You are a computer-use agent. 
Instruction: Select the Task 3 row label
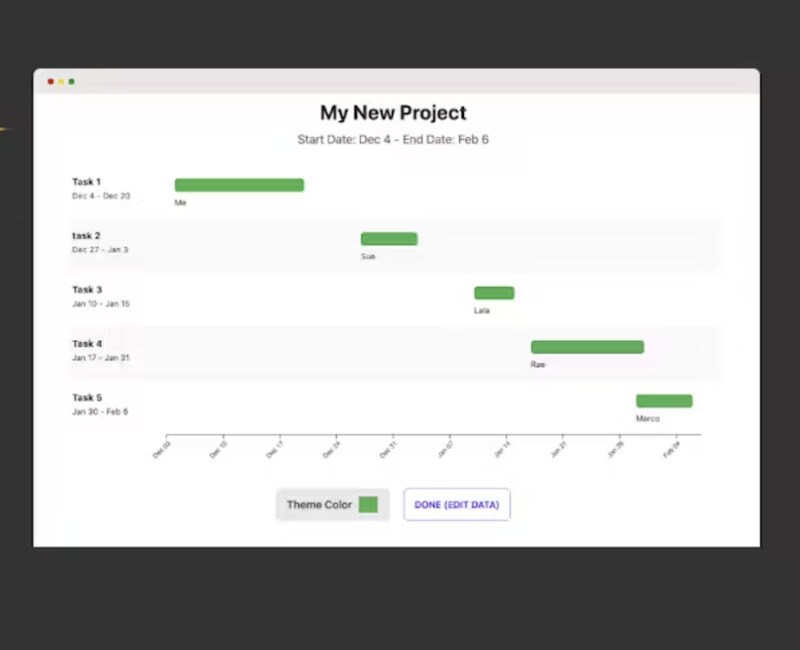(86, 290)
